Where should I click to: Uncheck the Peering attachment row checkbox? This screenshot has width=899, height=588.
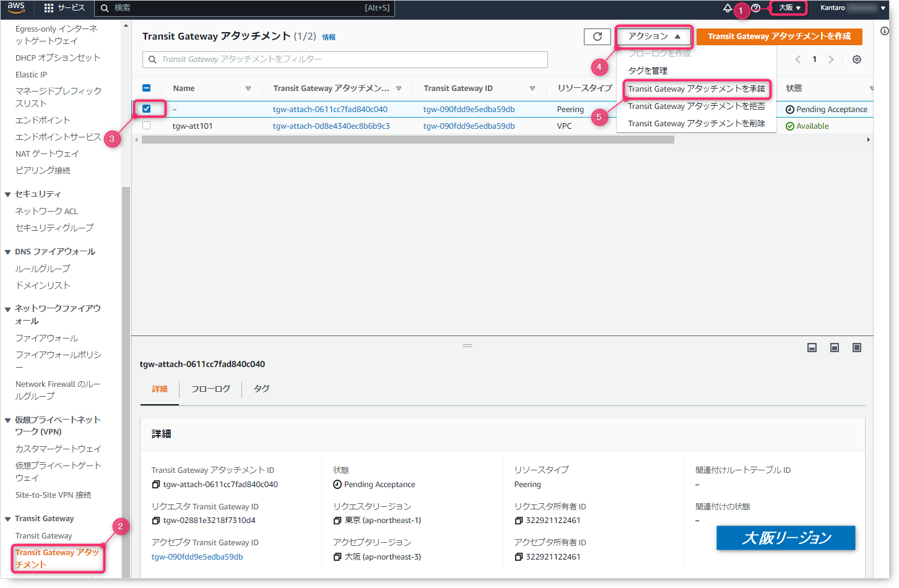point(147,109)
